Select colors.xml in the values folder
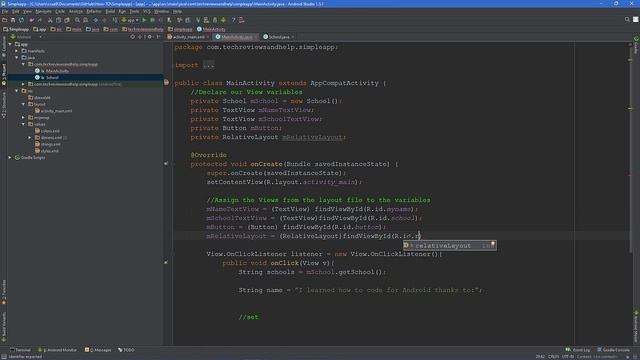This screenshot has width=640, height=360. pyautogui.click(x=50, y=131)
